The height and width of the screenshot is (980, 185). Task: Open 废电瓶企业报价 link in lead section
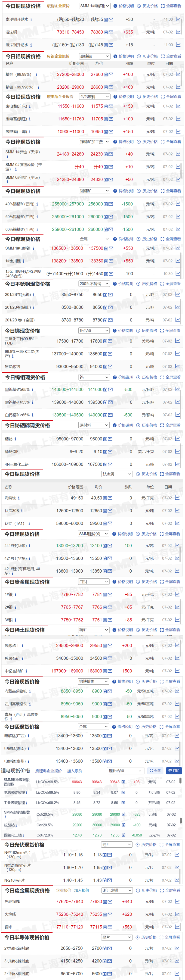pyautogui.click(x=60, y=97)
